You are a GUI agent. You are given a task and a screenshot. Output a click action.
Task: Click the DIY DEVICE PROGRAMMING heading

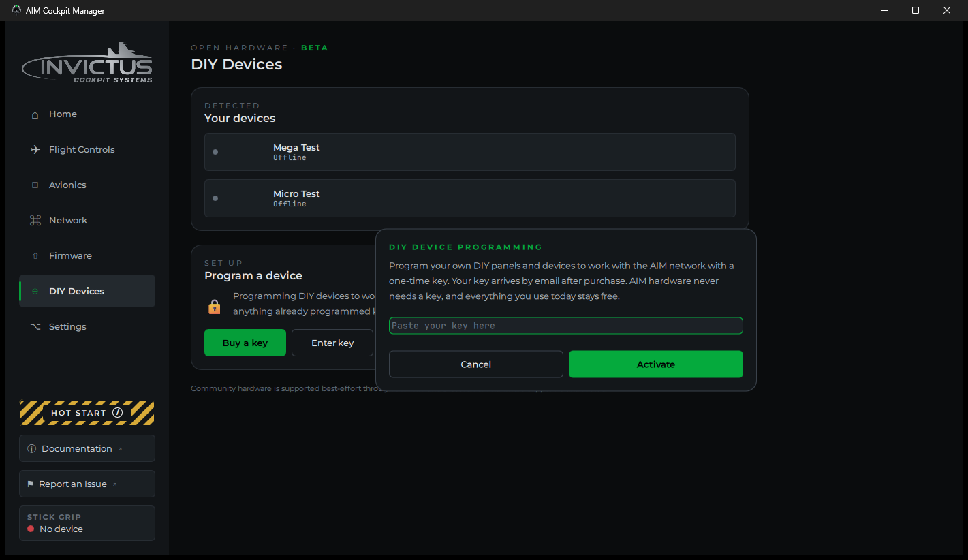466,247
